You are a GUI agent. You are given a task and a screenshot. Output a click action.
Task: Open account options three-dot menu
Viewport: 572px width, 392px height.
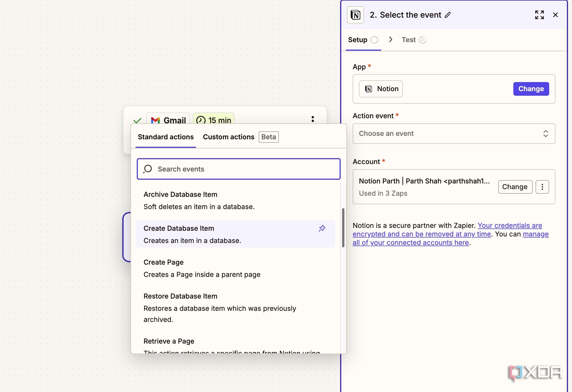(542, 187)
